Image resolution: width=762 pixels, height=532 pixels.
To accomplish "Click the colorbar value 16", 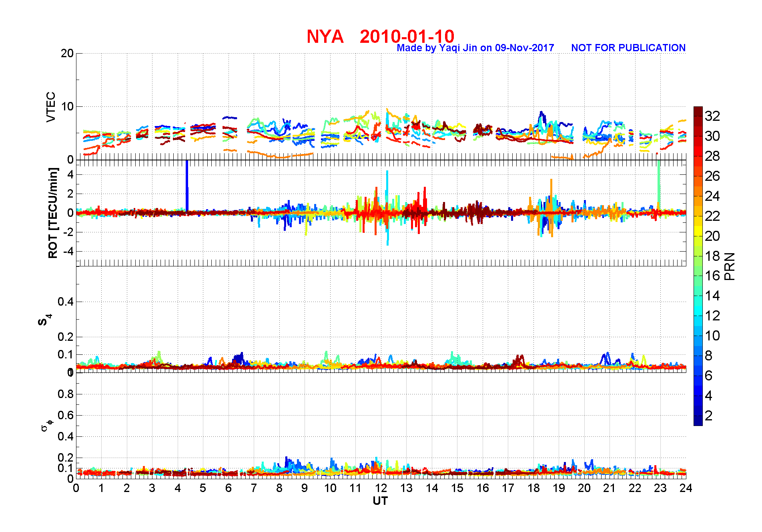I will 712,276.
